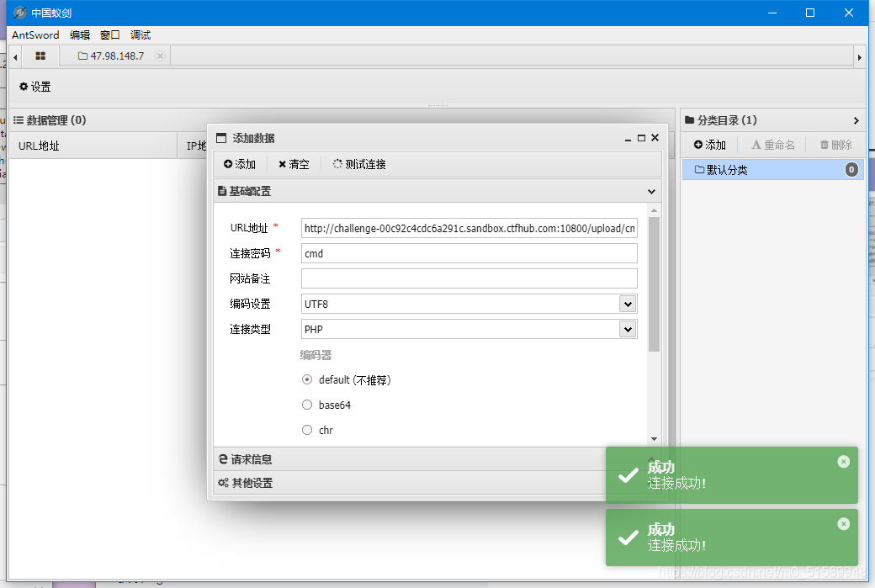
Task: Collapse the 基础配置 section
Action: click(x=651, y=191)
